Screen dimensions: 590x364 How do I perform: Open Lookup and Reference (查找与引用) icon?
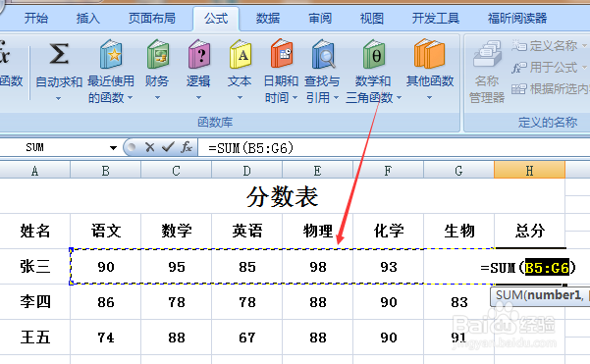click(323, 54)
